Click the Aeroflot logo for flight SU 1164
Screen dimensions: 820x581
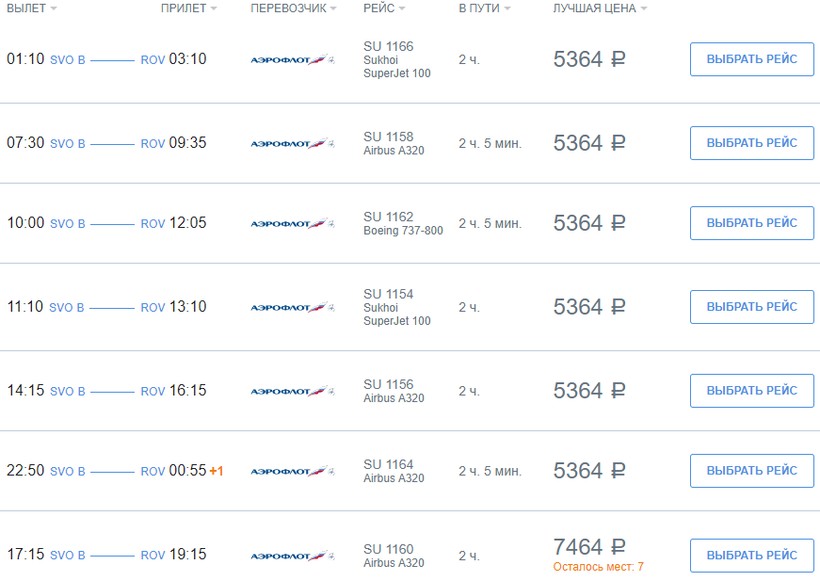[x=292, y=471]
